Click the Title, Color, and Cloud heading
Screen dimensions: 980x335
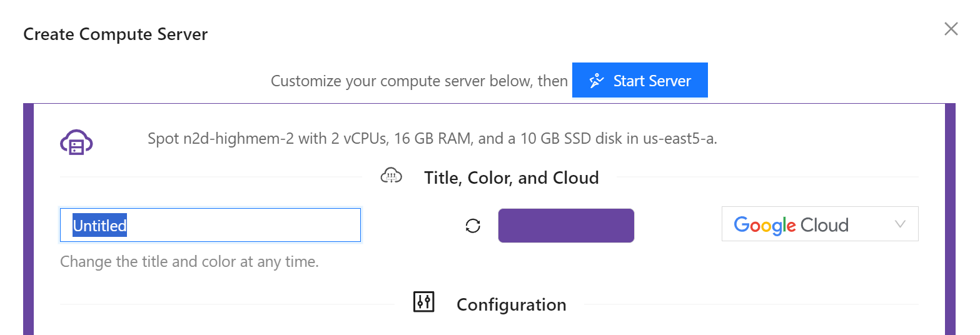[x=511, y=178]
